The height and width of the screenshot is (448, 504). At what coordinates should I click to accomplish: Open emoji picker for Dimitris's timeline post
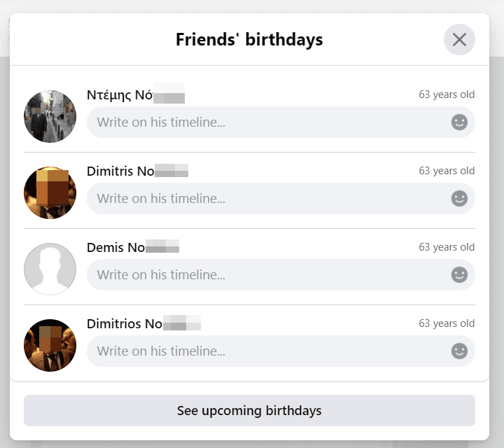pyautogui.click(x=459, y=198)
